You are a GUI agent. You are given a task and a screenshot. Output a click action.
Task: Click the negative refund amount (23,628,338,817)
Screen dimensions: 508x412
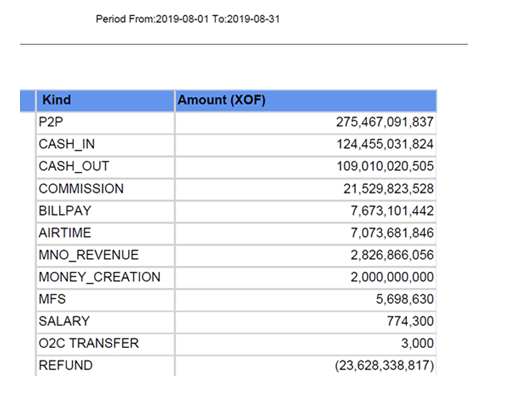pos(384,365)
